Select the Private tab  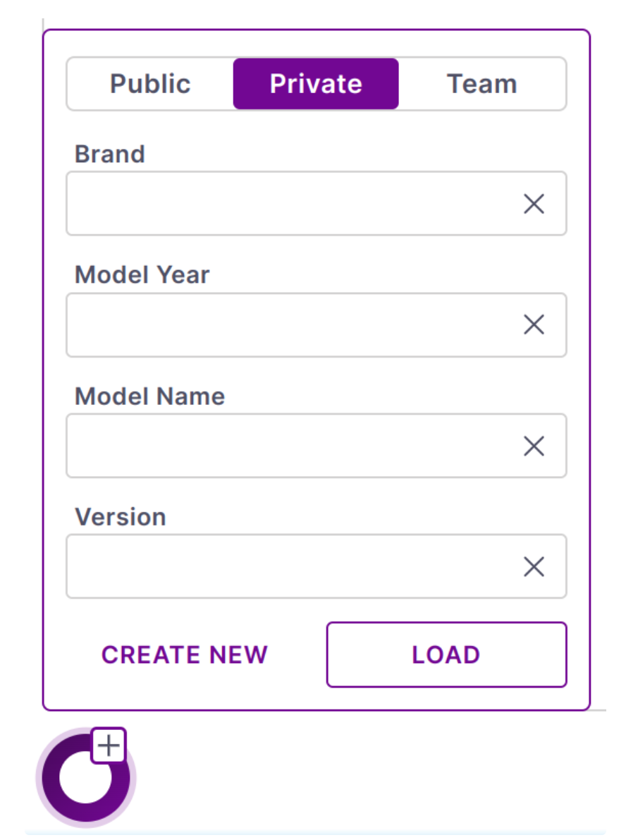pos(316,84)
